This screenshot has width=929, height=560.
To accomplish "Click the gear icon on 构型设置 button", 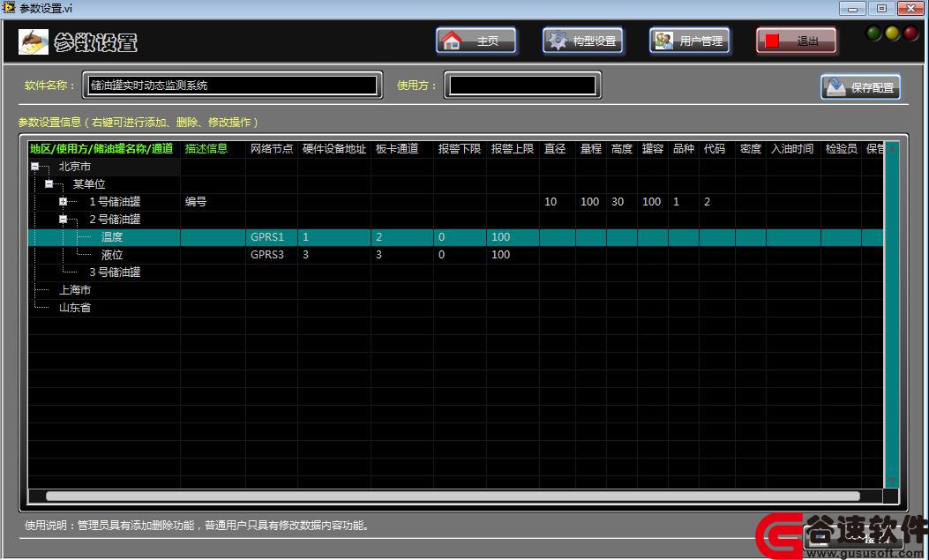I will click(557, 41).
